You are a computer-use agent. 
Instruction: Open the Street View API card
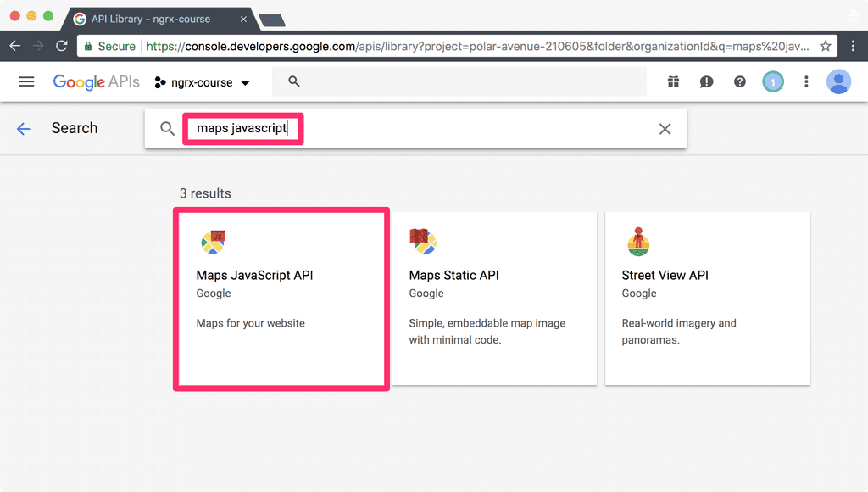[707, 299]
